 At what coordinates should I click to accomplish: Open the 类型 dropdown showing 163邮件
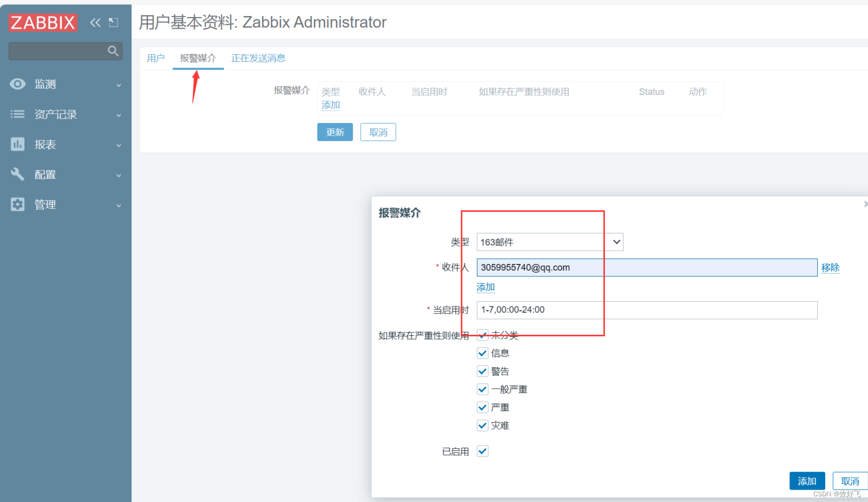[550, 242]
